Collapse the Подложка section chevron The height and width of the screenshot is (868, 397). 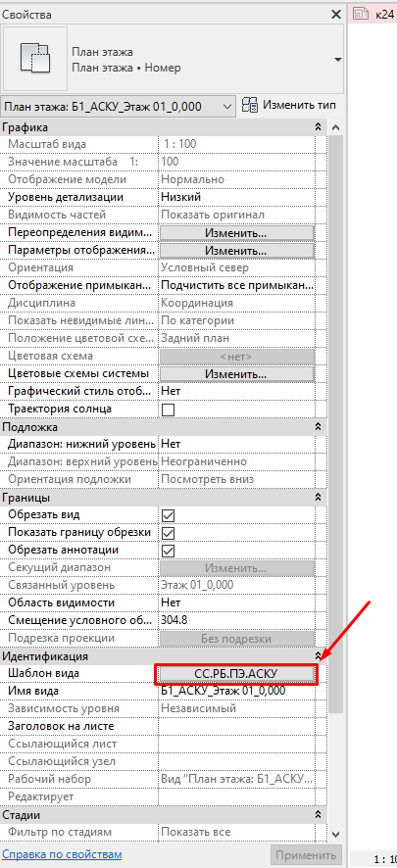tap(318, 426)
